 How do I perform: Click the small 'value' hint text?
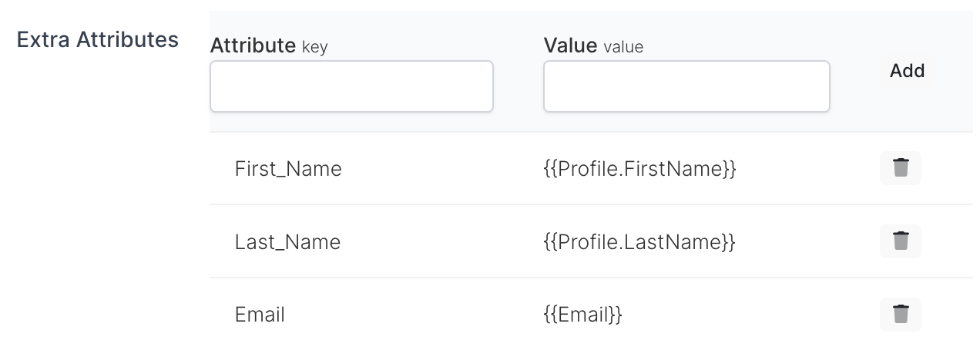coord(623,47)
